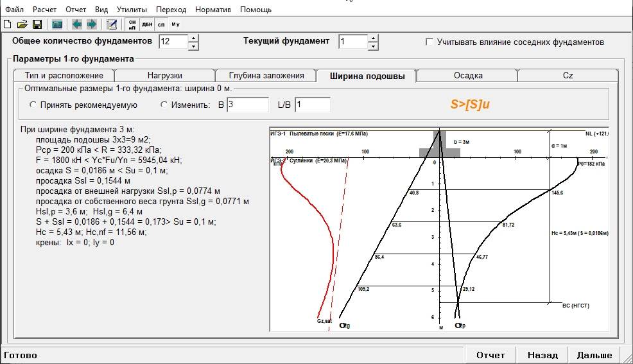Open the Утилиты menu

tap(132, 9)
